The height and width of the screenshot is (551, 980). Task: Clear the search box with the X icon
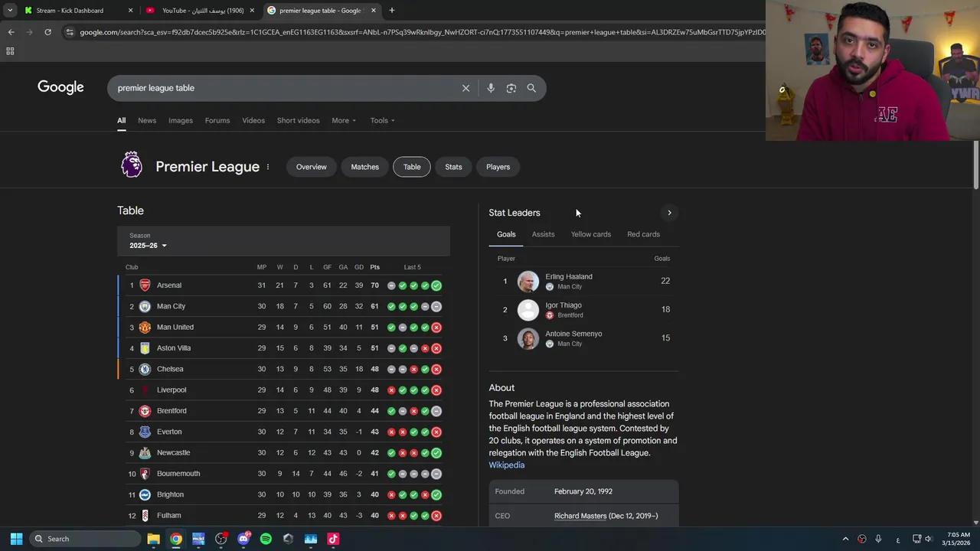[x=465, y=88]
